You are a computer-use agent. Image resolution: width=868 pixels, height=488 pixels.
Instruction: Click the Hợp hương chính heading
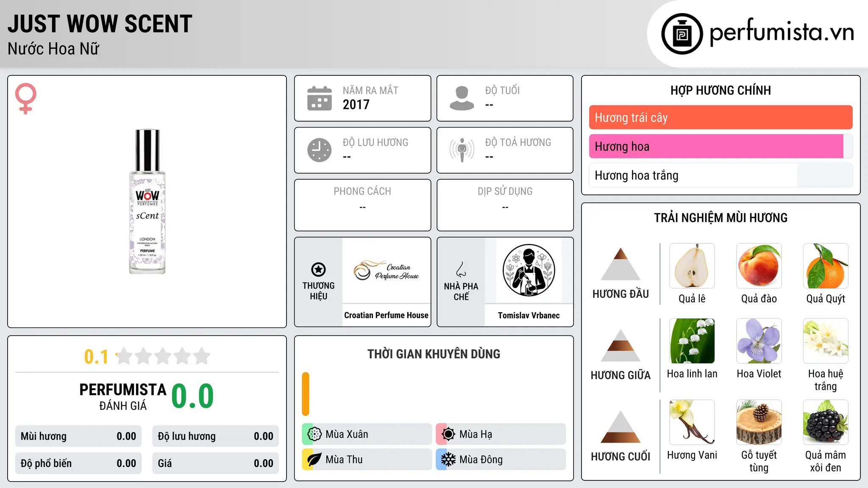pos(721,90)
